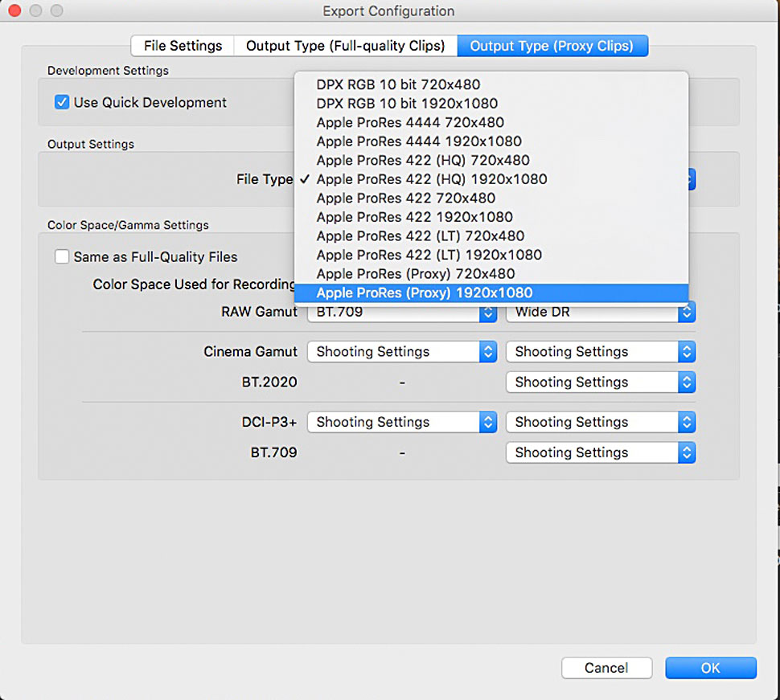Choose DPX RGB 10 bit 720x480
780x700 pixels.
click(491, 84)
